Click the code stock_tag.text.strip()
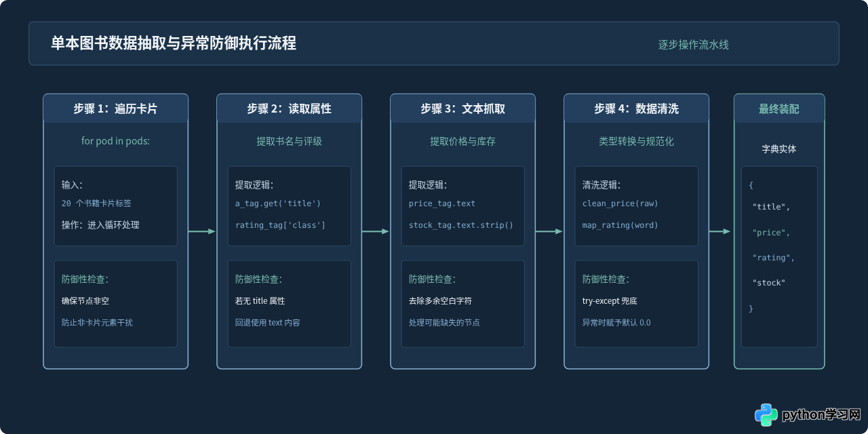This screenshot has height=434, width=868. [x=461, y=224]
